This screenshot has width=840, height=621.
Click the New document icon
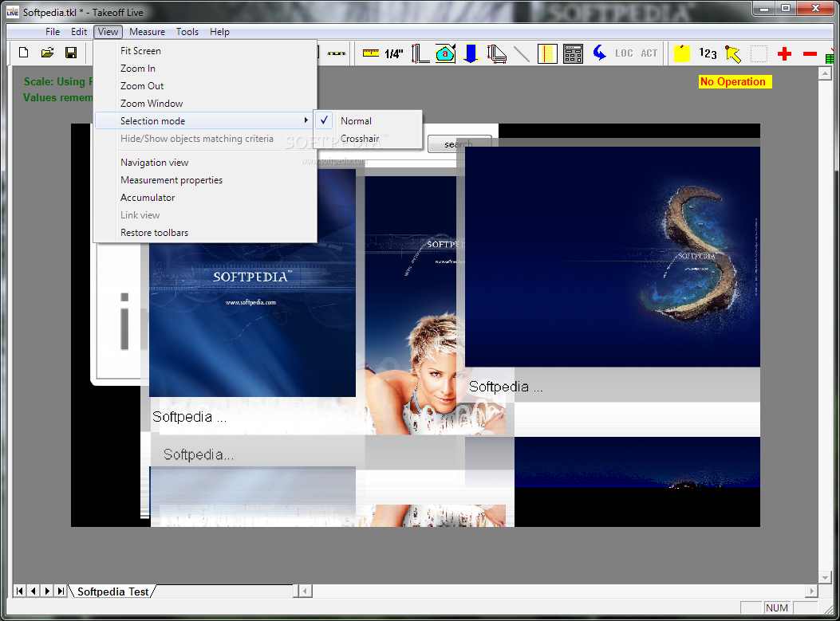pos(24,53)
